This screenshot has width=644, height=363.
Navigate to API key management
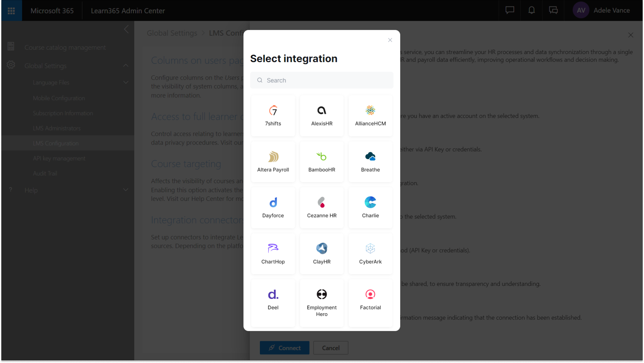point(59,158)
